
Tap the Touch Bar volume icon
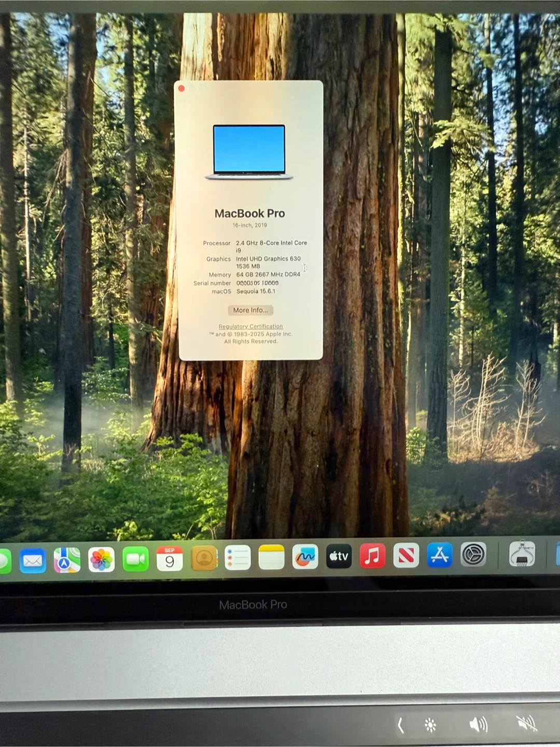point(478,724)
